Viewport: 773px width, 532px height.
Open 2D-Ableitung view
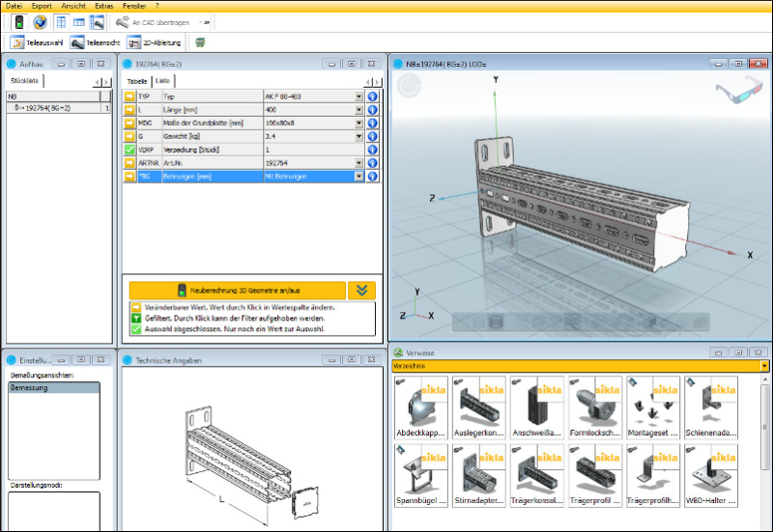click(x=155, y=42)
